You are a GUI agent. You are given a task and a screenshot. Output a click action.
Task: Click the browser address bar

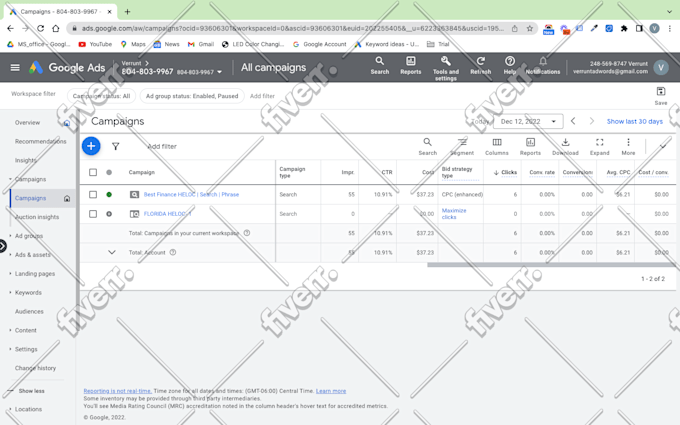click(293, 29)
